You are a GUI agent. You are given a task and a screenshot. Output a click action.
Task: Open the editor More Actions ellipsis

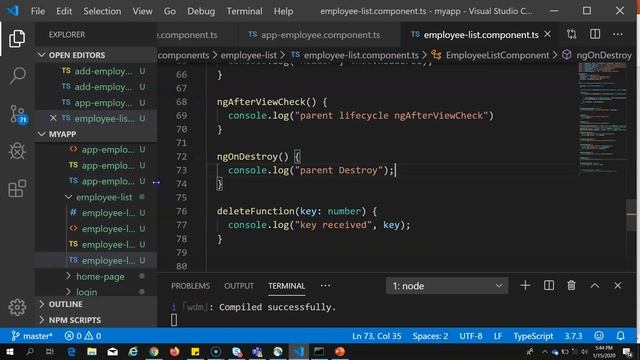coord(618,34)
